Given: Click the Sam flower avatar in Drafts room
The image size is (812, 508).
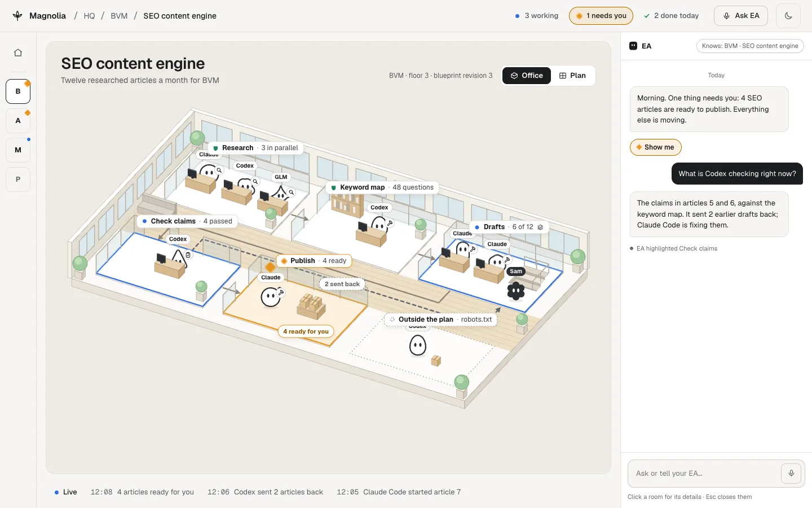Looking at the screenshot, I should [x=515, y=291].
